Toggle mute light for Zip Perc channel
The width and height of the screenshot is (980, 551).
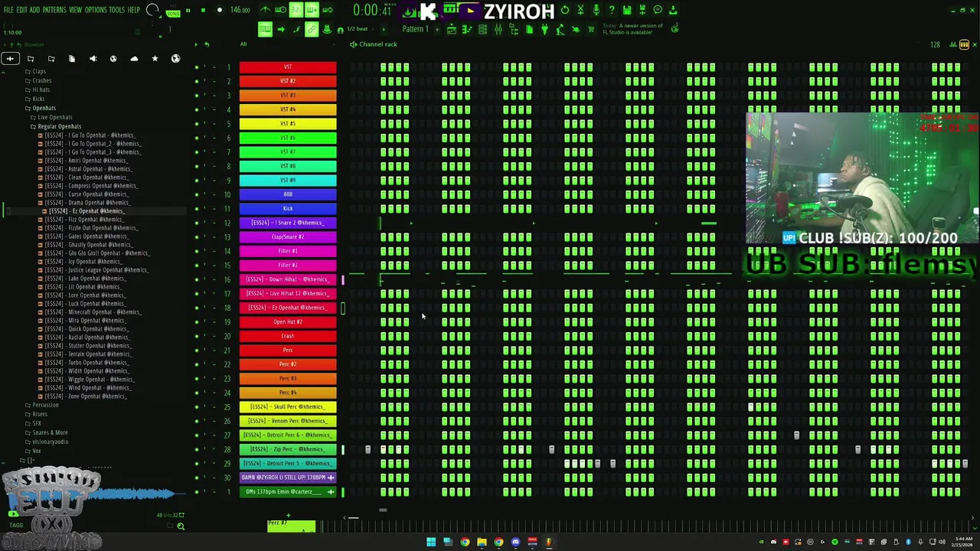click(197, 449)
